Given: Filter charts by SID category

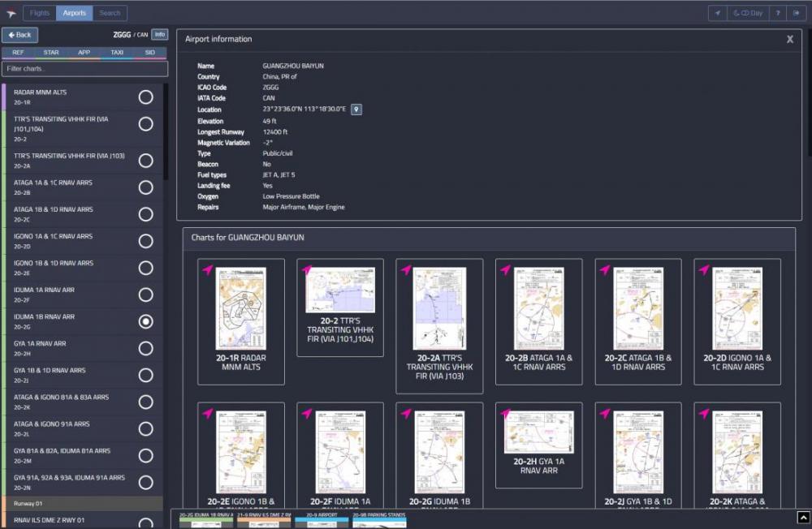Looking at the screenshot, I should pyautogui.click(x=150, y=53).
